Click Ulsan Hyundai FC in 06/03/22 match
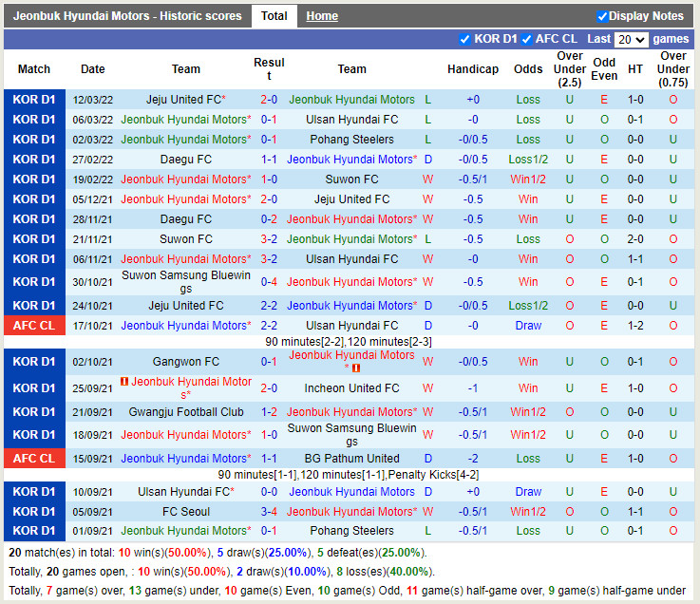This screenshot has width=700, height=604. point(351,120)
